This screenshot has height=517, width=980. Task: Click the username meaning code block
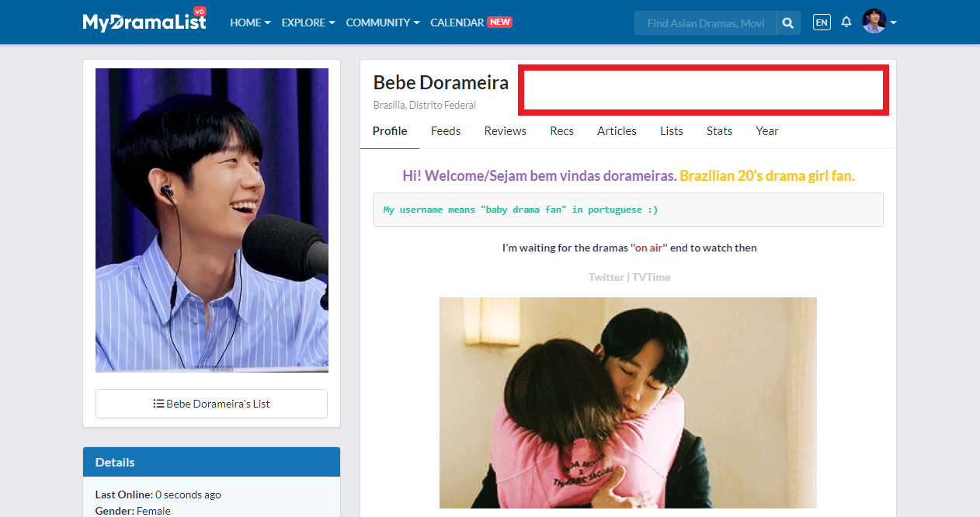tap(628, 210)
